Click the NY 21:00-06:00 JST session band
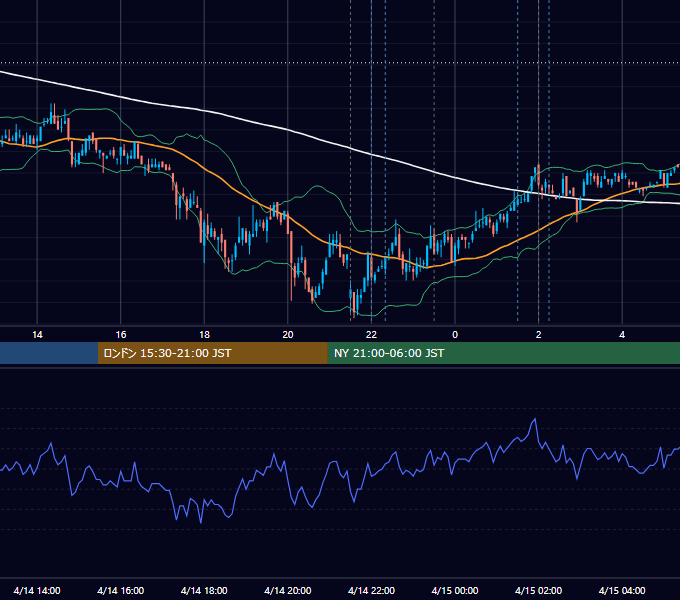 503,353
